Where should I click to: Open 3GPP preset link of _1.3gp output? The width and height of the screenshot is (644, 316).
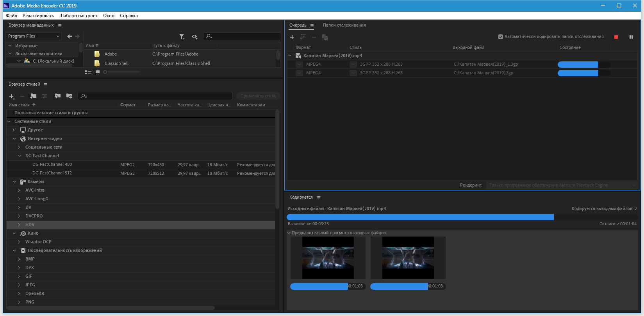(381, 65)
